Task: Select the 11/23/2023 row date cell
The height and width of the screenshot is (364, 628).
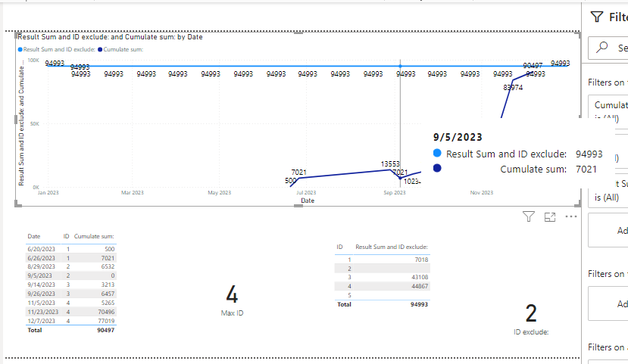Action: click(43, 312)
